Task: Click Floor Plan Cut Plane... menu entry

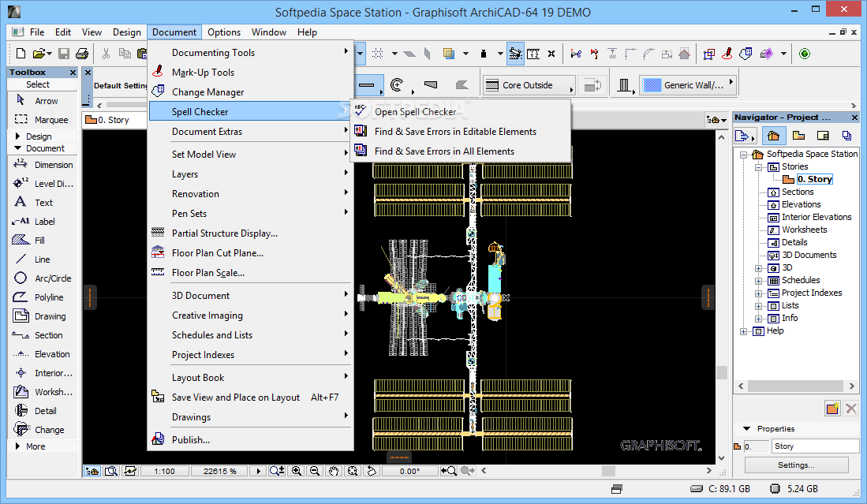Action: [251, 253]
